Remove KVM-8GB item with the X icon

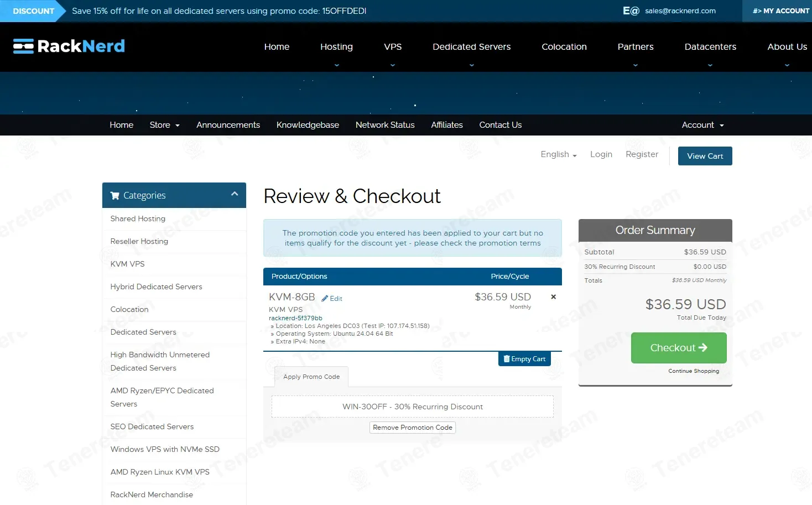click(553, 297)
